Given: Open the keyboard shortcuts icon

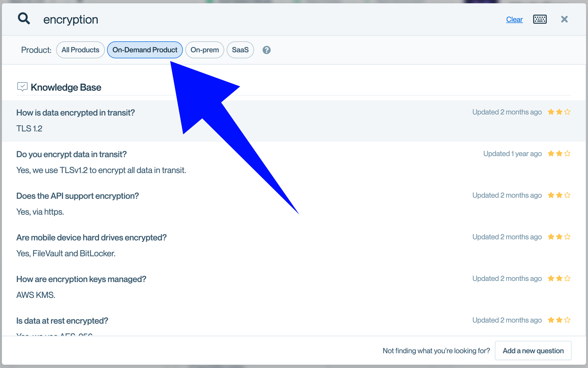Looking at the screenshot, I should [540, 19].
